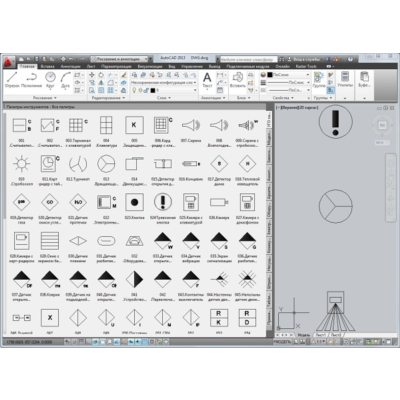The image size is (400, 400).
Task: Click the black layer color swatch
Action: (x=153, y=90)
